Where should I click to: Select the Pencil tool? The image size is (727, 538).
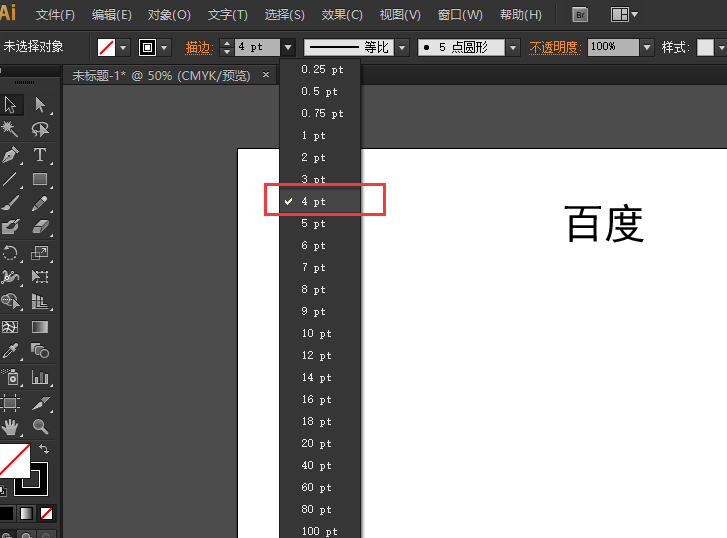(40, 203)
